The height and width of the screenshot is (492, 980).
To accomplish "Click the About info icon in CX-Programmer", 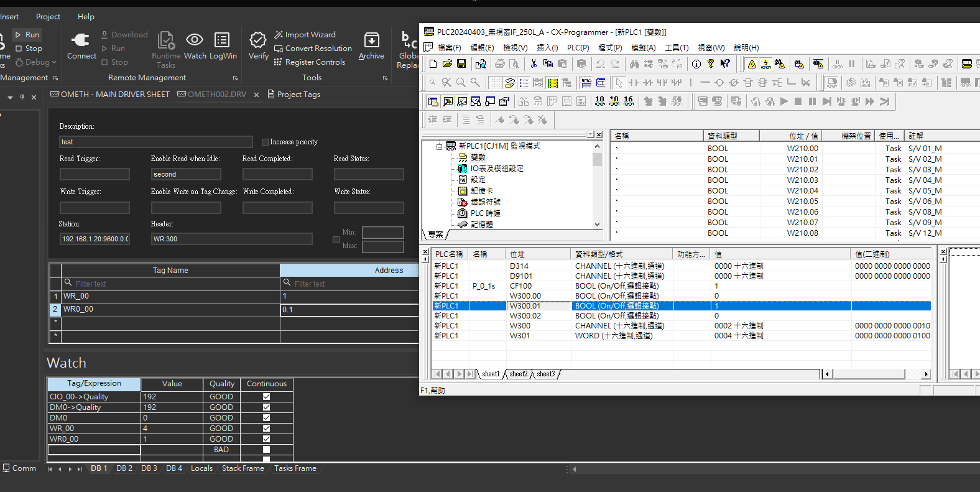I will point(696,63).
